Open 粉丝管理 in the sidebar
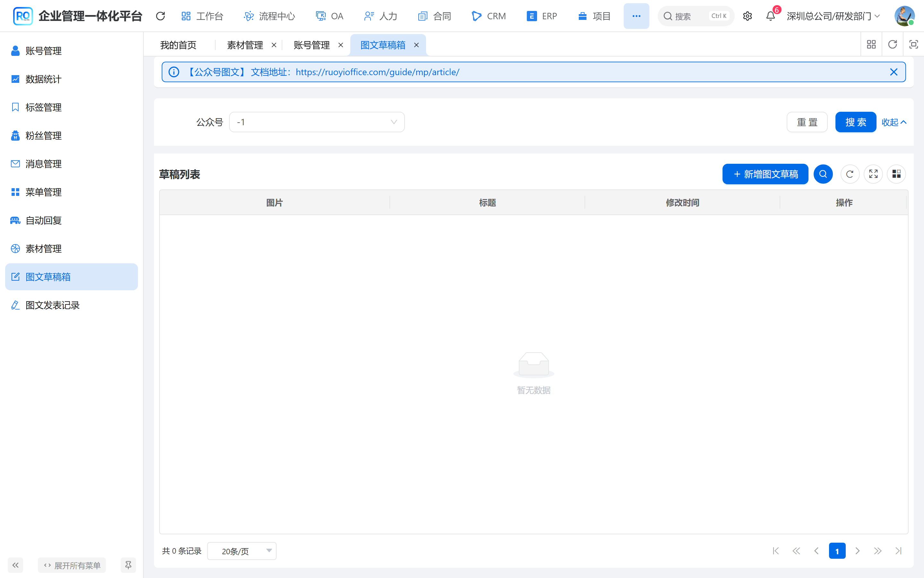The width and height of the screenshot is (924, 578). tap(72, 135)
